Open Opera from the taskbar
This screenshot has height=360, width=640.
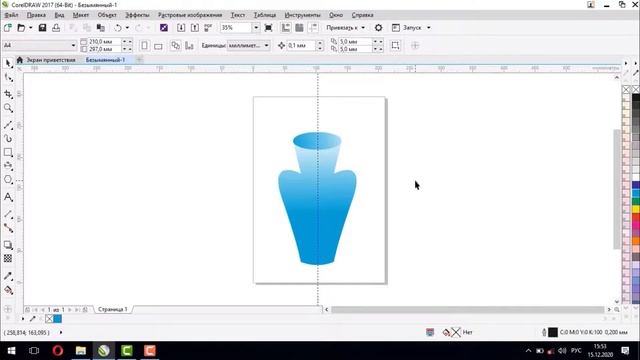pos(58,351)
